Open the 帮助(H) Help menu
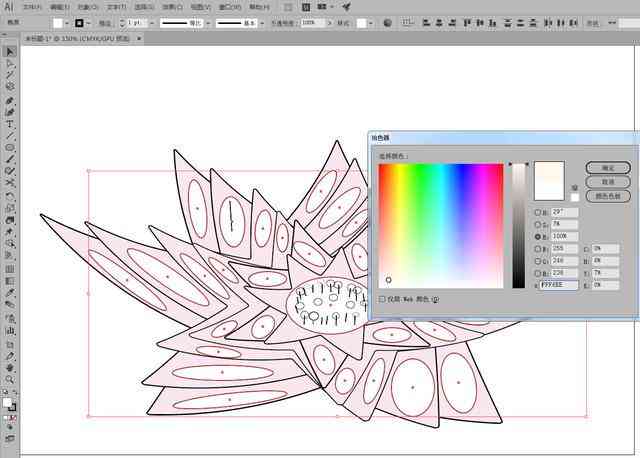Image resolution: width=640 pixels, height=458 pixels. [259, 7]
